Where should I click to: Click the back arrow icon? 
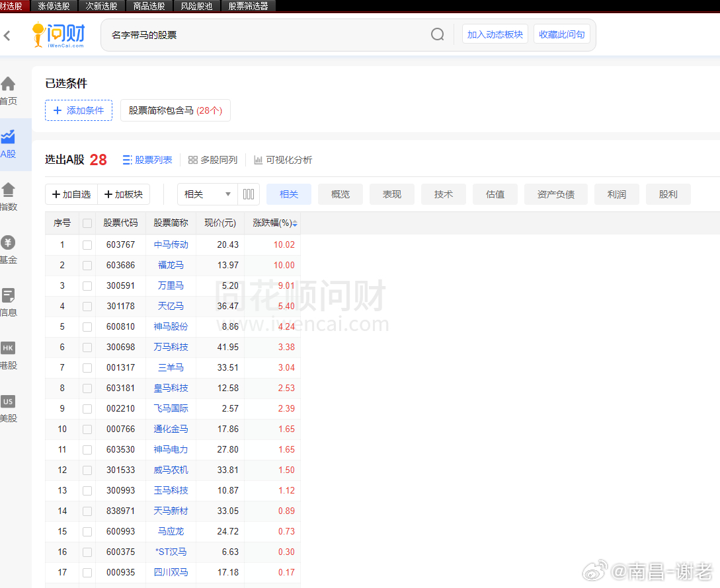[7, 36]
